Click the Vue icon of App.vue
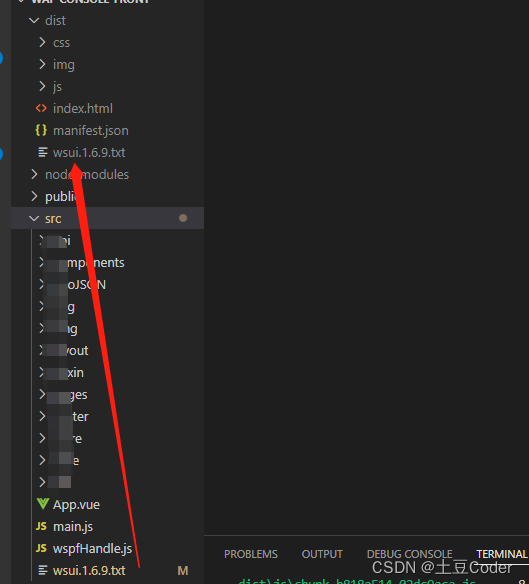This screenshot has width=529, height=584. coord(43,504)
